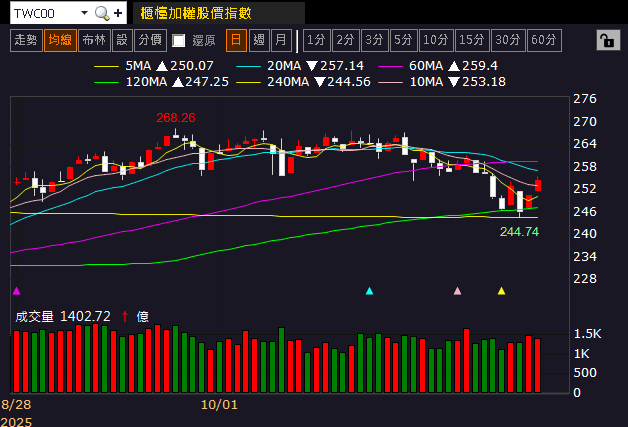Screen dimensions: 628x427
Task: Select the 均線 moving average view
Action: [x=60, y=40]
